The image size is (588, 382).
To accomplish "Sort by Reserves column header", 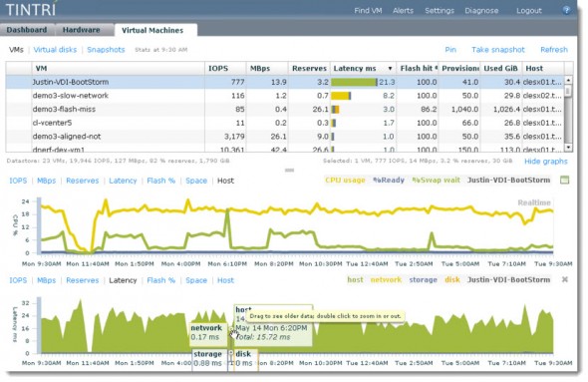I will click(x=309, y=68).
